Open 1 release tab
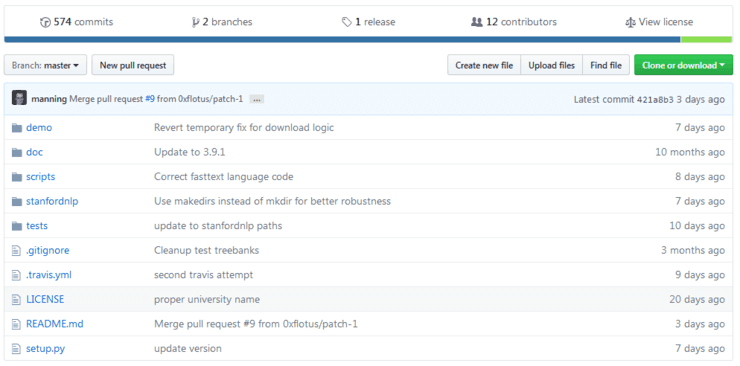This screenshot has width=740, height=366. click(x=369, y=22)
